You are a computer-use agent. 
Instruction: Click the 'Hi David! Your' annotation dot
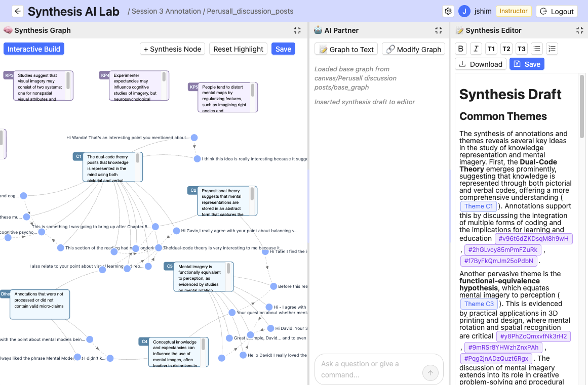(271, 328)
